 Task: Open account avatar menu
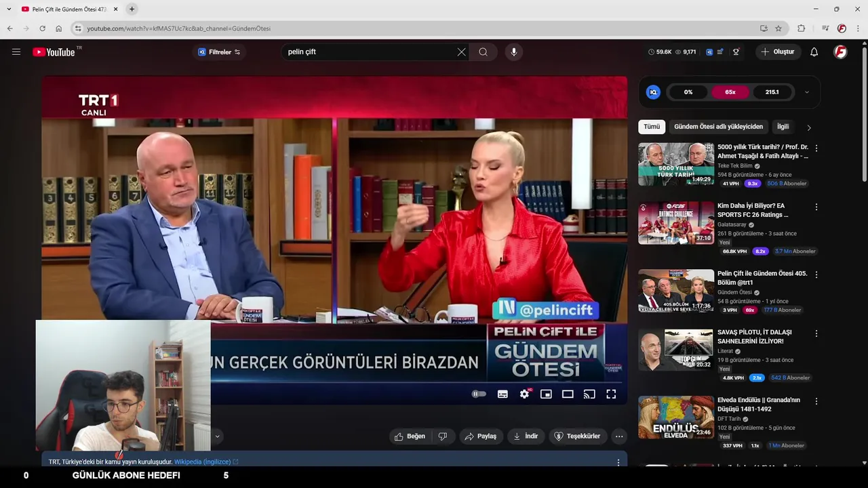click(x=840, y=52)
